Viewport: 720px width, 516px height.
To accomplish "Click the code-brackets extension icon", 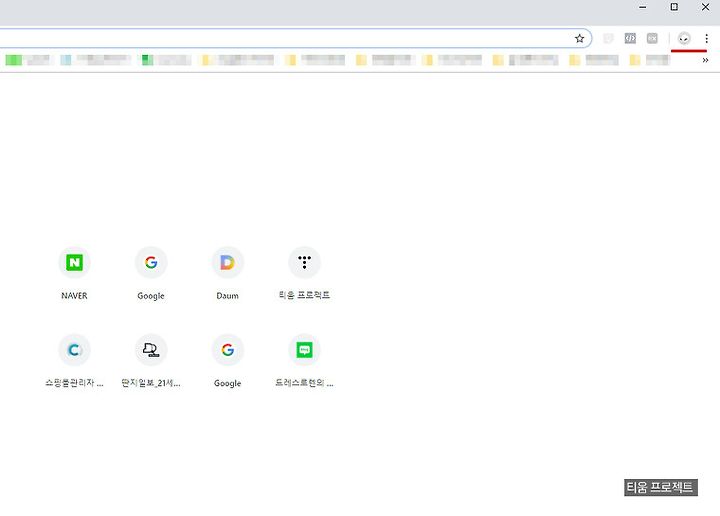I will (630, 39).
